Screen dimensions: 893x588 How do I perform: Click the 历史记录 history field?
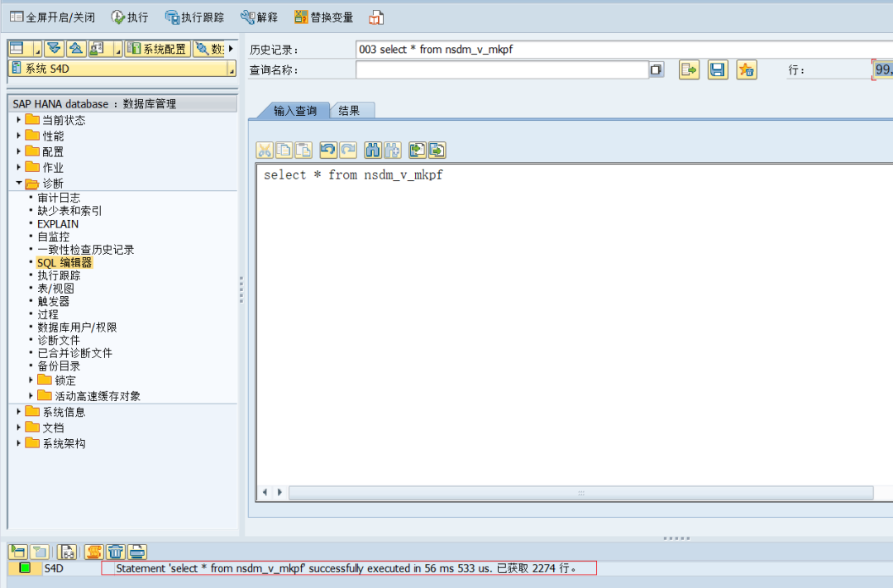pyautogui.click(x=623, y=50)
